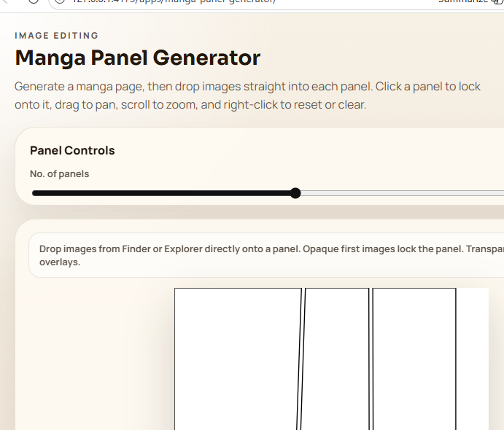Click the white strip right of the third panel
Image resolution: width=504 pixels, height=430 pixels.
point(473,357)
